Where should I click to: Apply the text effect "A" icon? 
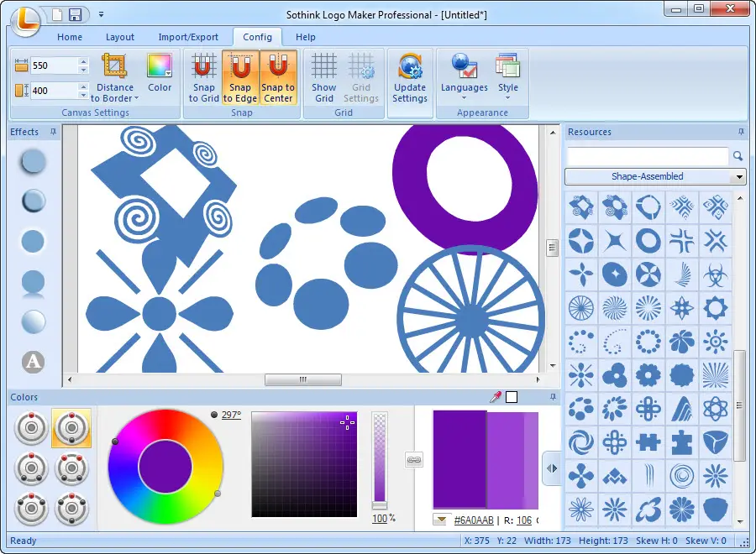[x=34, y=361]
